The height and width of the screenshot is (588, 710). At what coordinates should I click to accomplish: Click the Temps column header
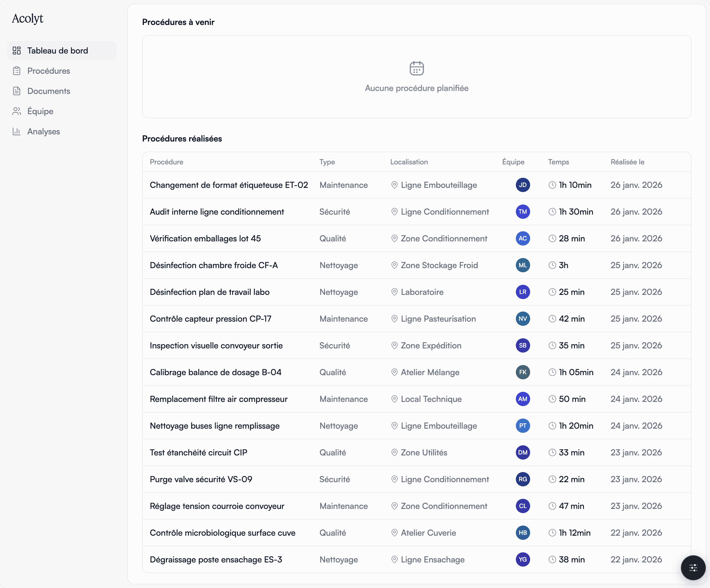pos(558,162)
